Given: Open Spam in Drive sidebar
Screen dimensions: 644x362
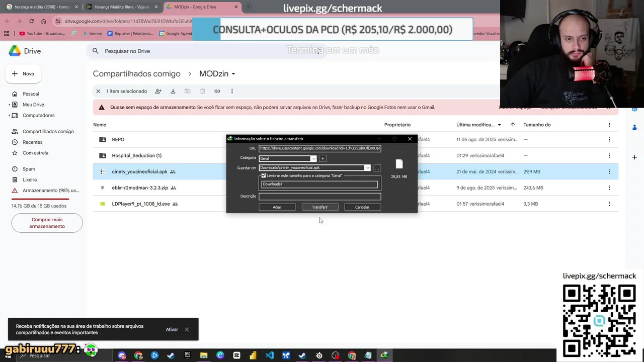Looking at the screenshot, I should (29, 169).
